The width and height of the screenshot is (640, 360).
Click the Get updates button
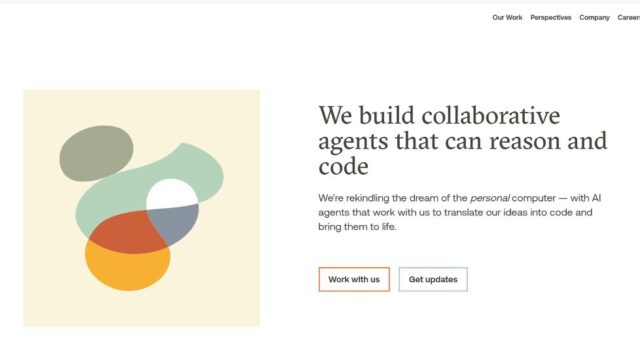pyautogui.click(x=433, y=279)
